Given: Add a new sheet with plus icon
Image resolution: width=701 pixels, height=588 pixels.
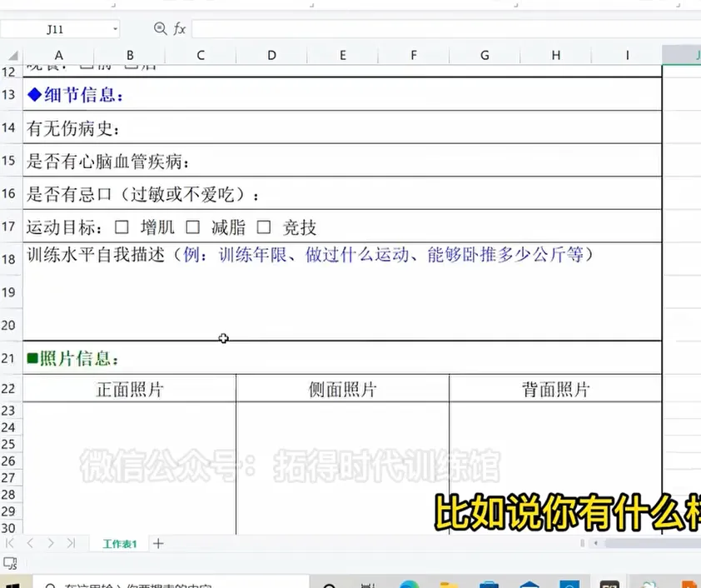Looking at the screenshot, I should [158, 543].
